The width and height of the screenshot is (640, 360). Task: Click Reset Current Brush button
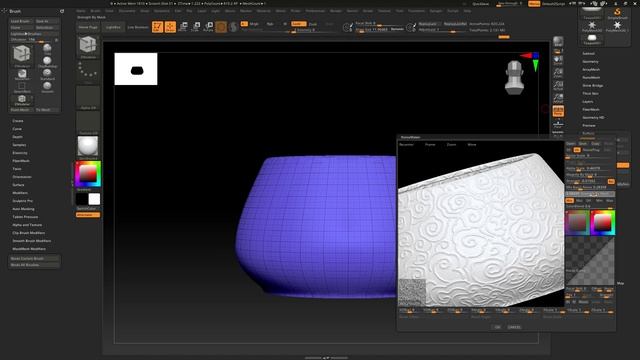click(34, 258)
